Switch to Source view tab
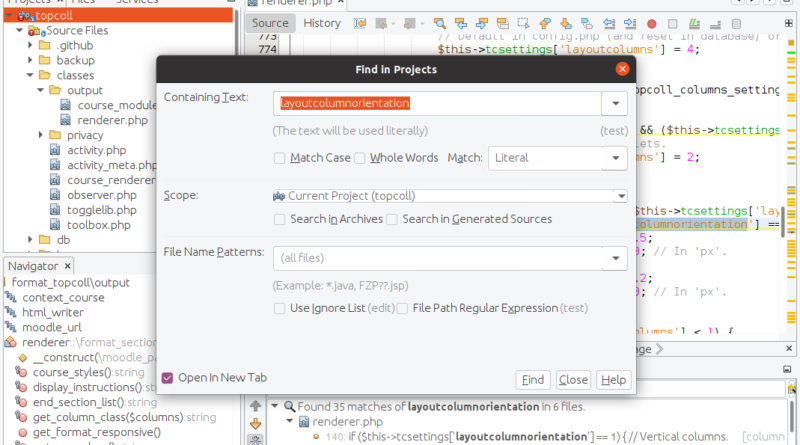Screen dimensions: 800x445 [x=270, y=23]
